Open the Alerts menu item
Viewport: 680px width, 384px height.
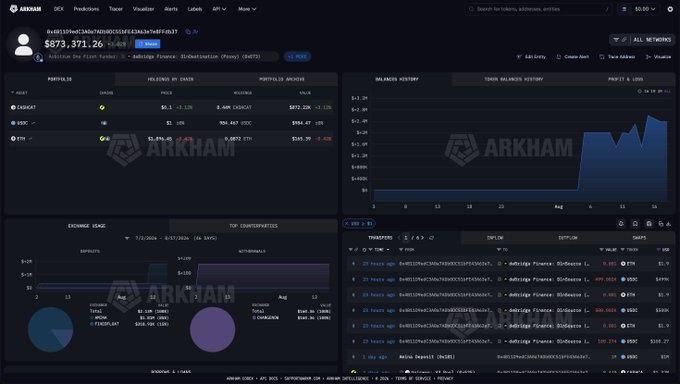(171, 9)
